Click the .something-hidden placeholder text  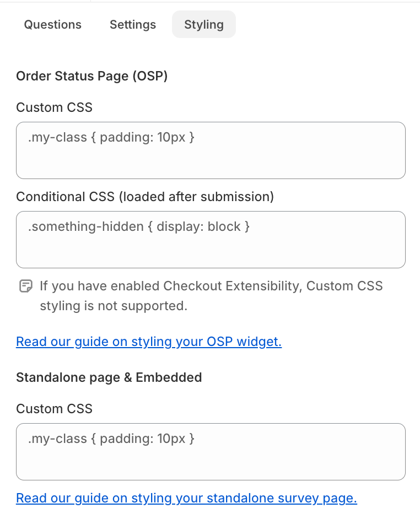point(139,226)
